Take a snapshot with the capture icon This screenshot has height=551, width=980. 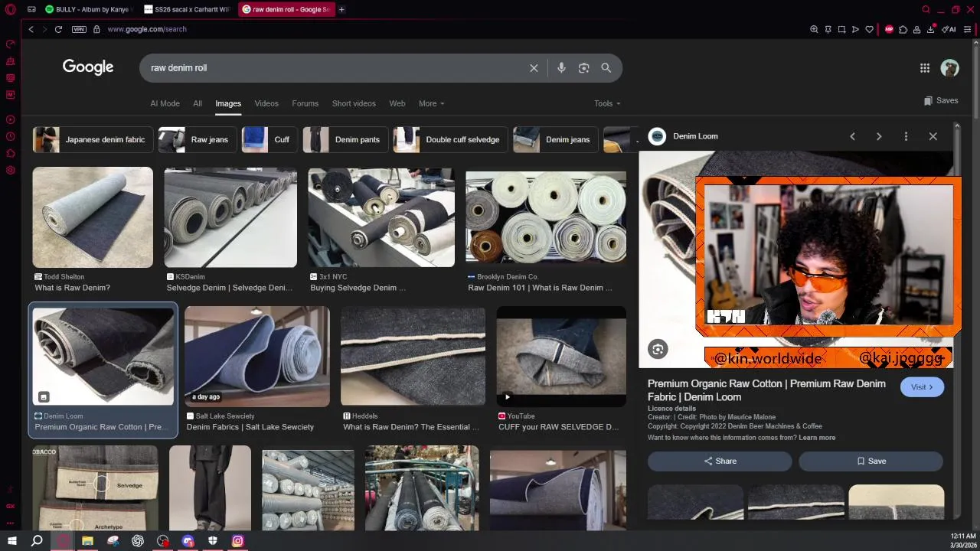[x=841, y=29]
